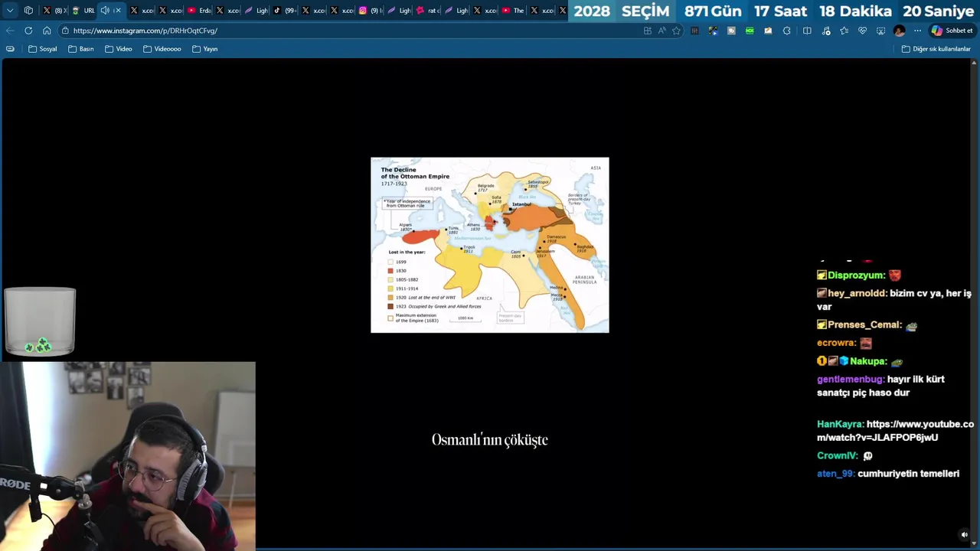Screen dimensions: 980x551
Task: Open the apps grid icon in the address bar
Action: point(648,31)
